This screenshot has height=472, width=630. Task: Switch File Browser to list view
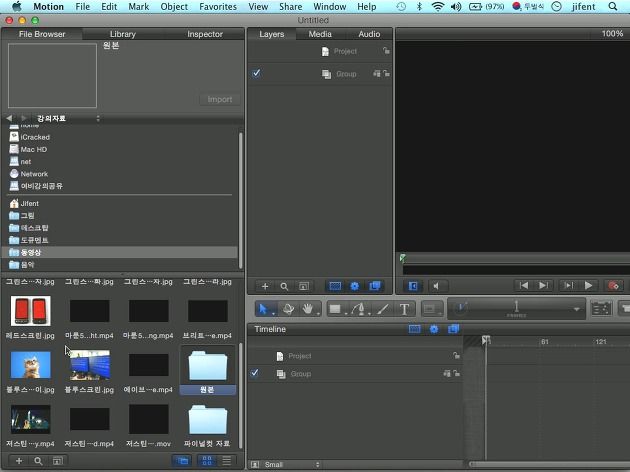[227, 460]
